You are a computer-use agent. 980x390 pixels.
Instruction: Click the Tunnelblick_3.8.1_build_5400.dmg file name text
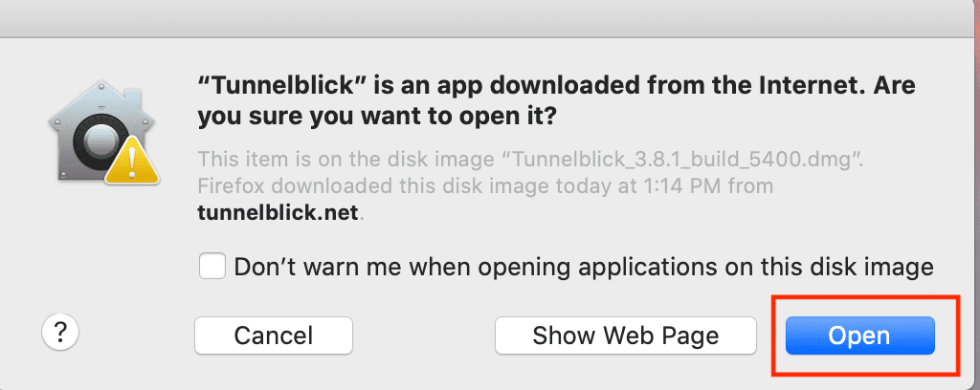point(681,159)
